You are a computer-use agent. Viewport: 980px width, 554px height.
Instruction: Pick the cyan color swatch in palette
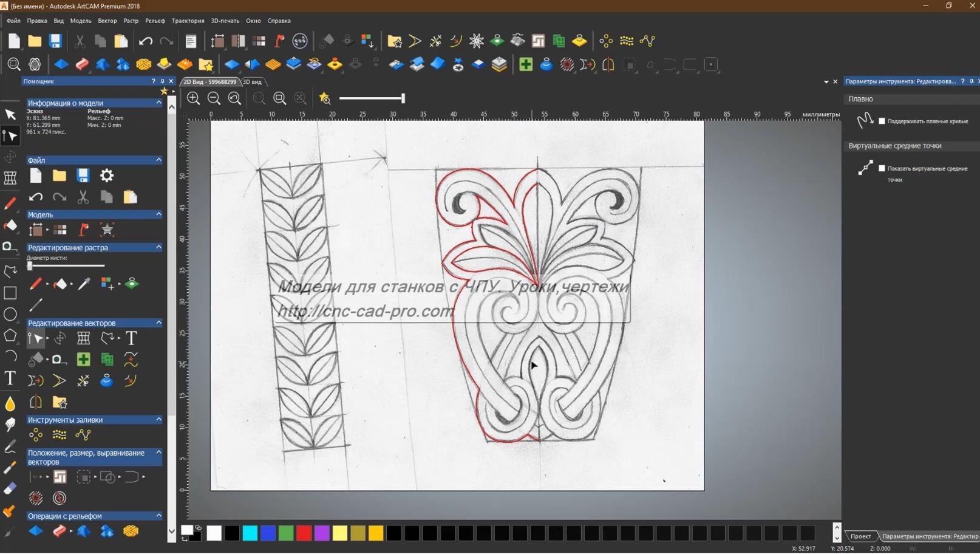(x=250, y=533)
